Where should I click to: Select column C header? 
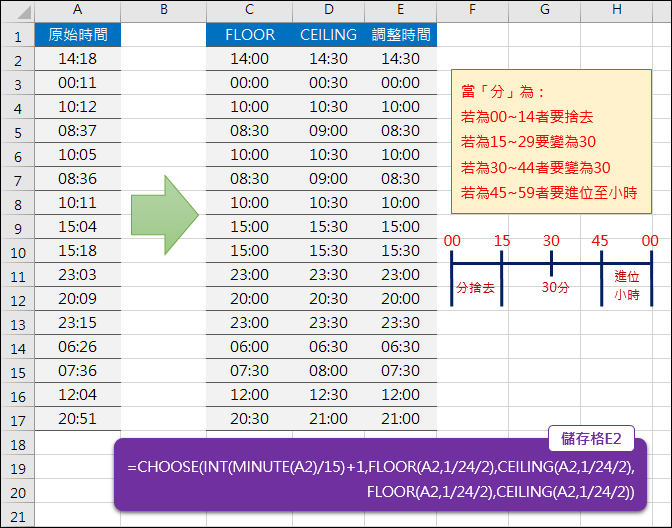pyautogui.click(x=249, y=10)
